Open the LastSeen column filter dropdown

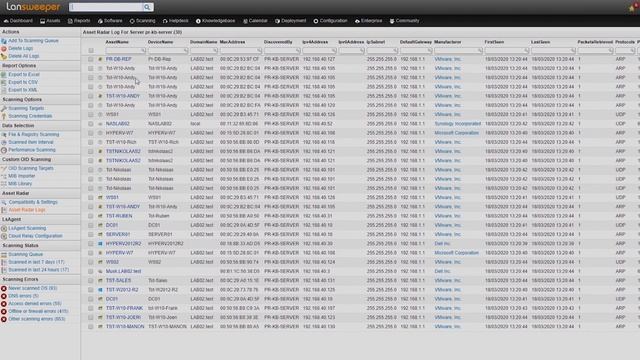(573, 51)
